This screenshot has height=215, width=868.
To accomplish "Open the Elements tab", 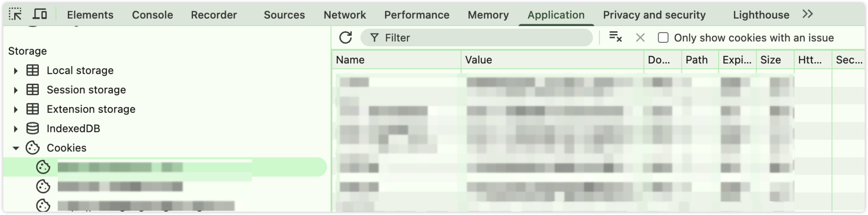I will 90,15.
